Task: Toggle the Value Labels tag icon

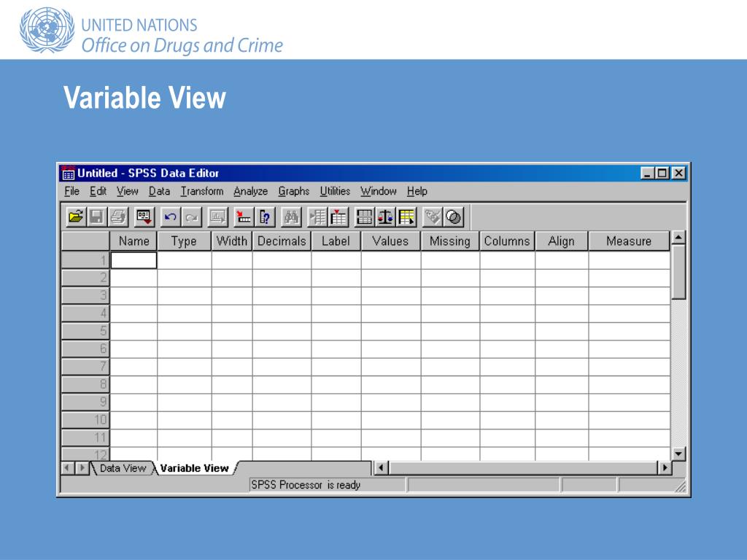Action: (433, 217)
